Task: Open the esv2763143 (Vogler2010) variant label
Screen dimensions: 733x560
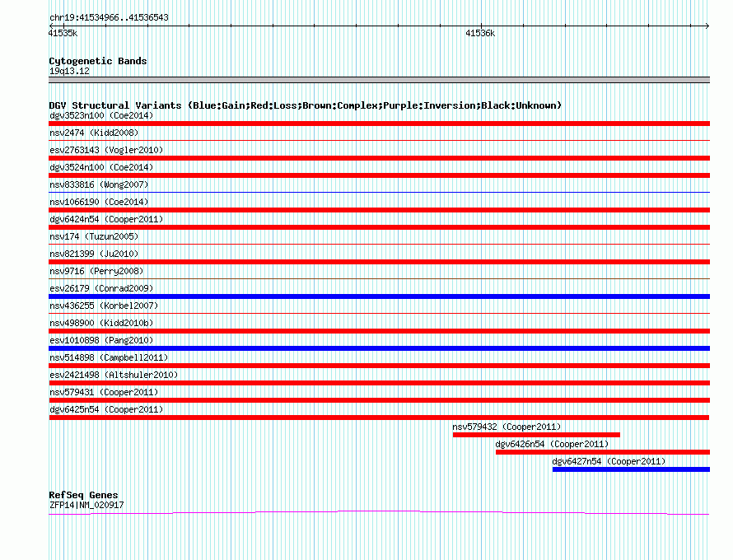Action: 106,150
